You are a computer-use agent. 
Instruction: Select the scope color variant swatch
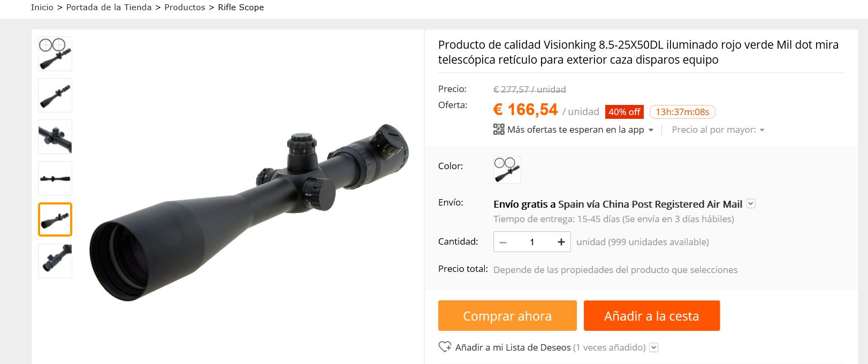click(507, 170)
